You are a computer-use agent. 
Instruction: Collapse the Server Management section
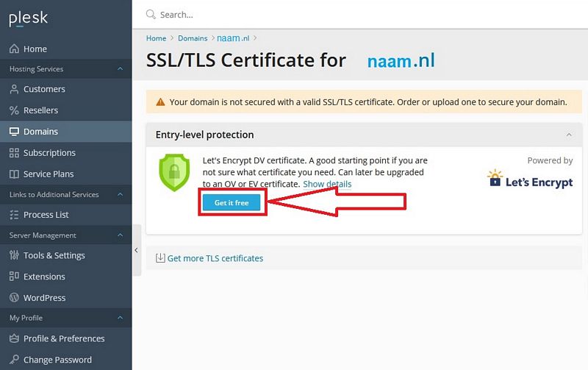point(120,235)
